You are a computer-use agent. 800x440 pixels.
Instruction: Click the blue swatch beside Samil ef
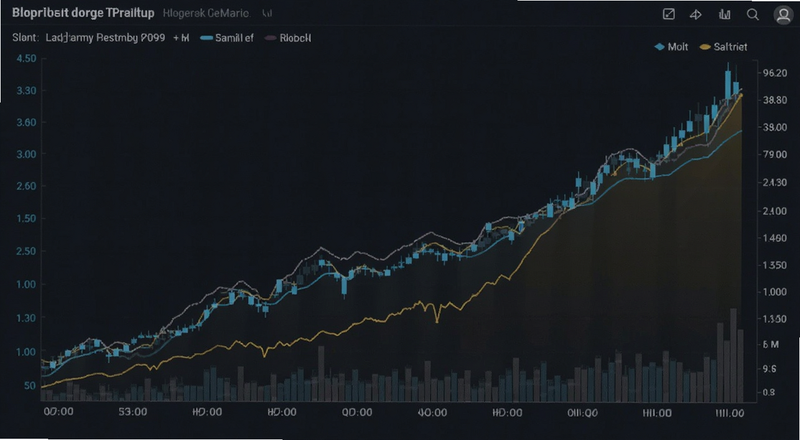[206, 38]
